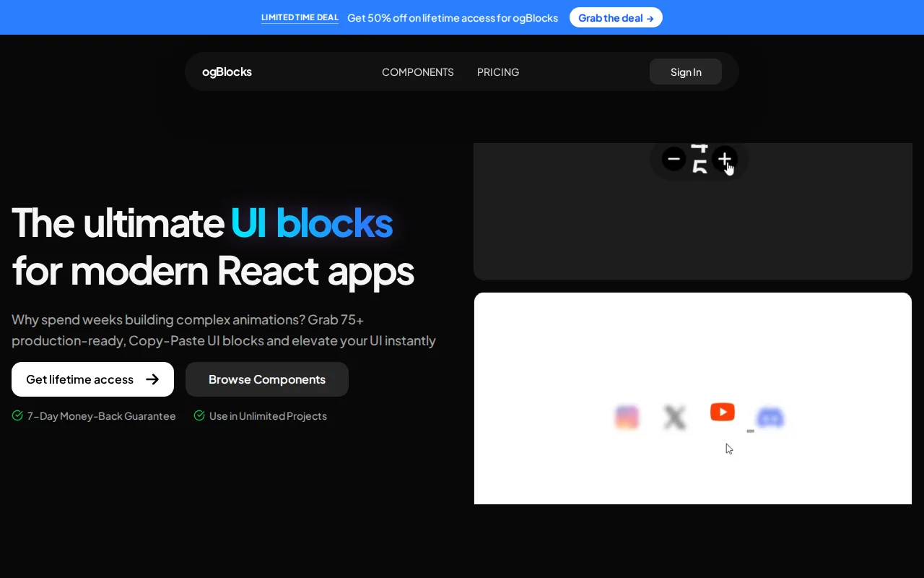Click the green check icon beside Money-Back Guarantee
This screenshot has width=924, height=578.
click(17, 415)
